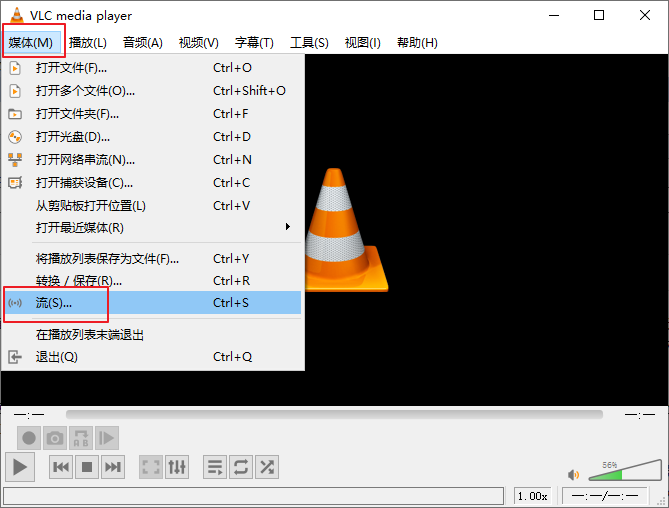Click frame by frame button
Image resolution: width=669 pixels, height=508 pixels.
tap(107, 438)
